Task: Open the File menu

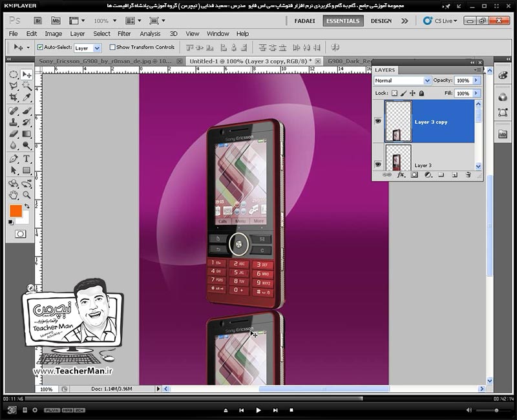Action: [13, 34]
